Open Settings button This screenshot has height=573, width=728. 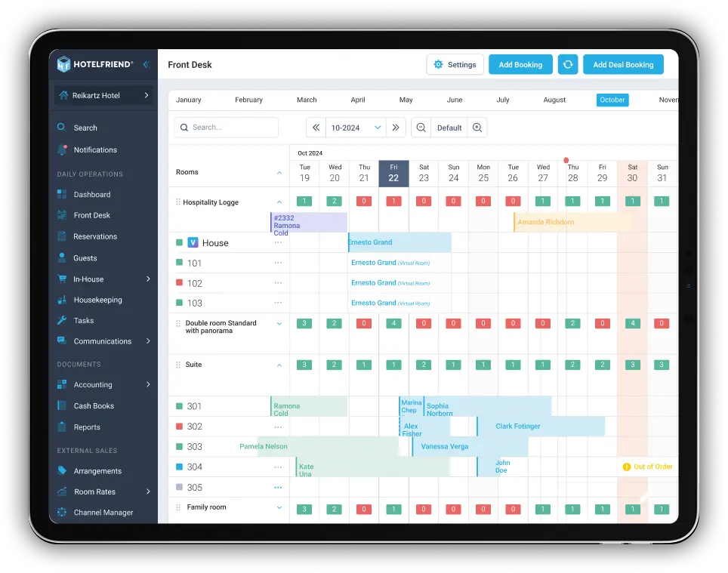pos(455,64)
